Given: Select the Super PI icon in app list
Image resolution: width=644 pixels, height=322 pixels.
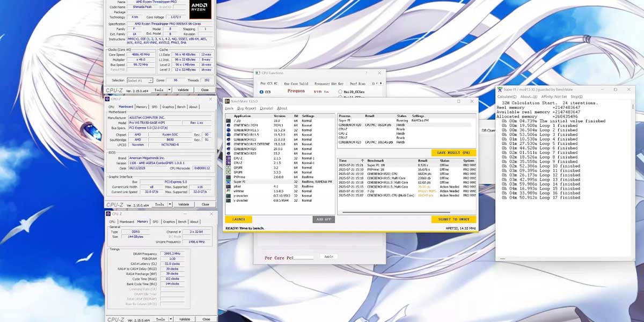Looking at the screenshot, I should tap(229, 181).
